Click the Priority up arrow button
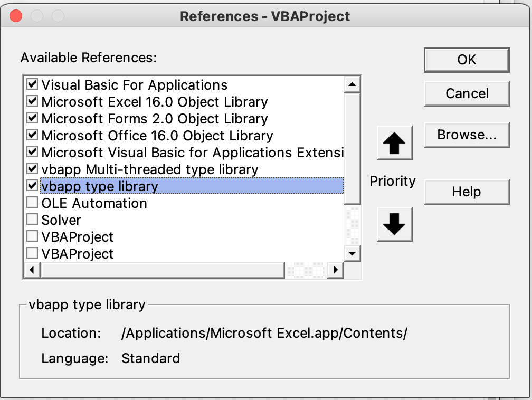Image resolution: width=532 pixels, height=400 pixels. pos(394,143)
